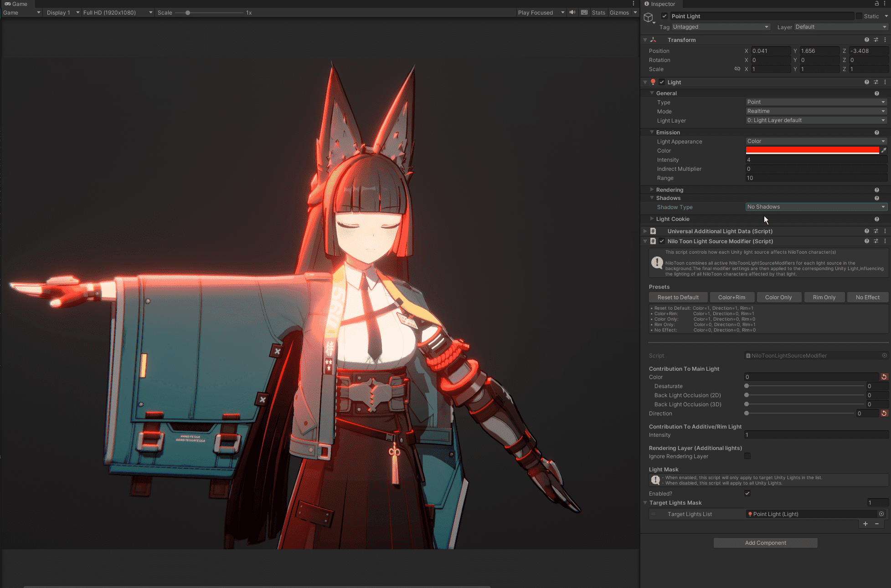Open the Layer dropdown
The width and height of the screenshot is (891, 588).
point(841,27)
